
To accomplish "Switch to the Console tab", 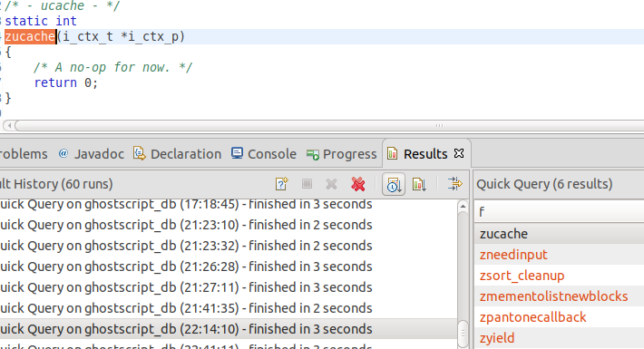I will pos(272,154).
